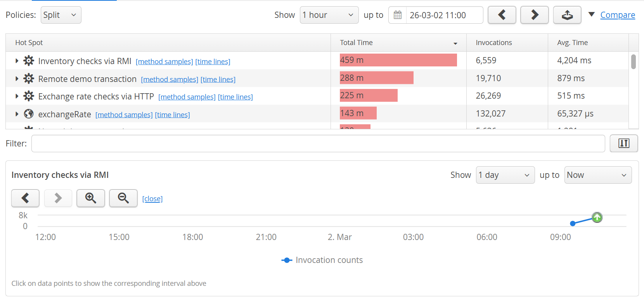Click the green data point marker on chart
Viewport: 644px width, 301px height.
click(597, 217)
